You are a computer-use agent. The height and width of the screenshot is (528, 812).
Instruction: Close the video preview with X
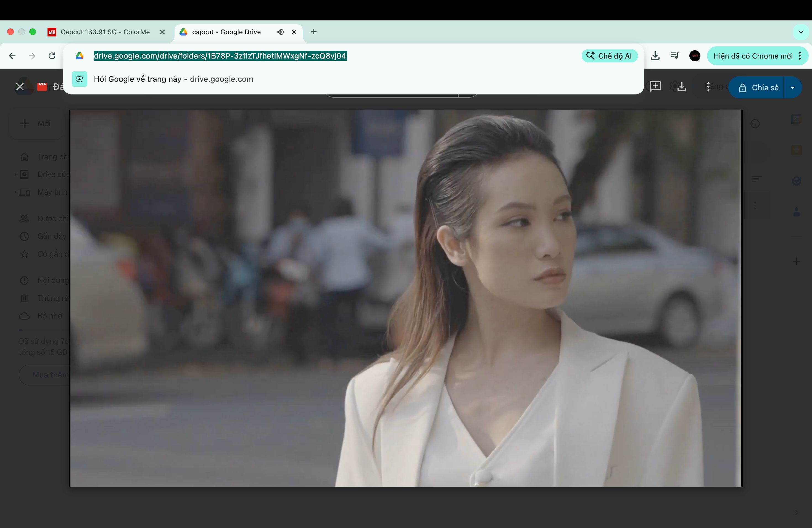(x=20, y=87)
